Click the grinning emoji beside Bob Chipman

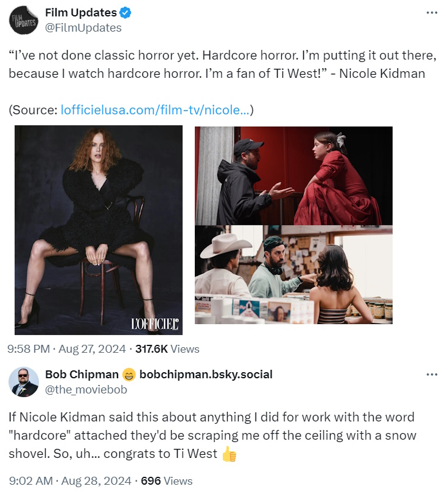(128, 375)
